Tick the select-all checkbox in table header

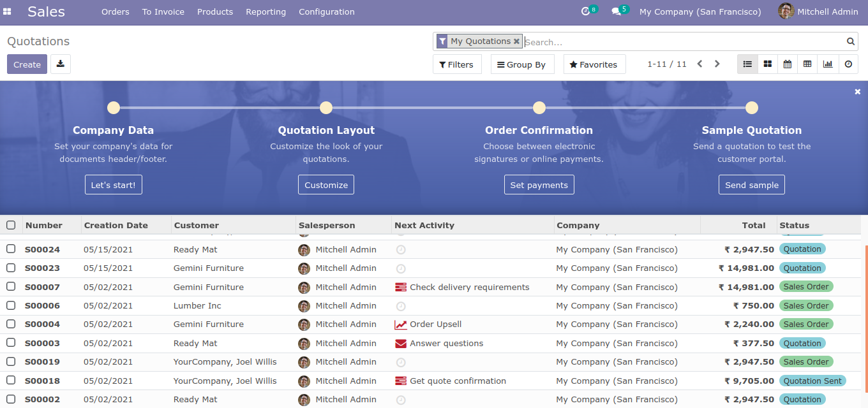coord(11,225)
